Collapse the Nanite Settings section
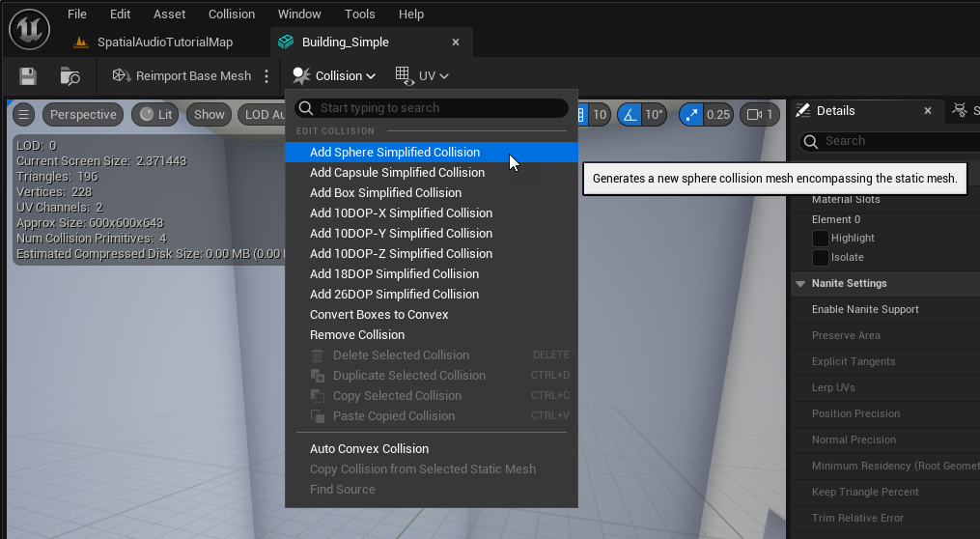980x539 pixels. [800, 284]
